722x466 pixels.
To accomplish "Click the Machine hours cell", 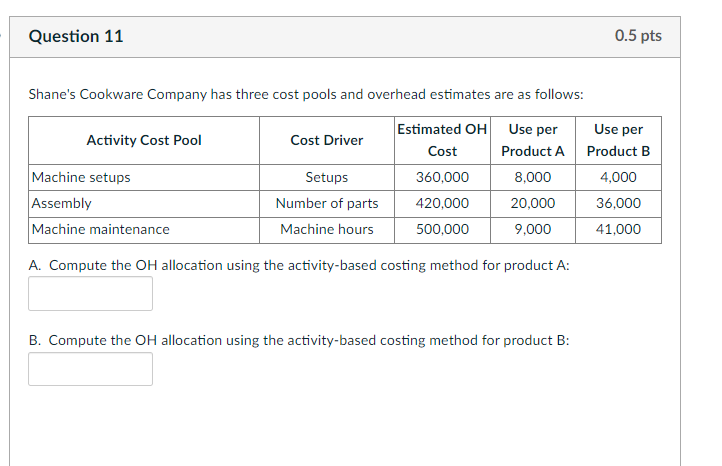I will (327, 229).
